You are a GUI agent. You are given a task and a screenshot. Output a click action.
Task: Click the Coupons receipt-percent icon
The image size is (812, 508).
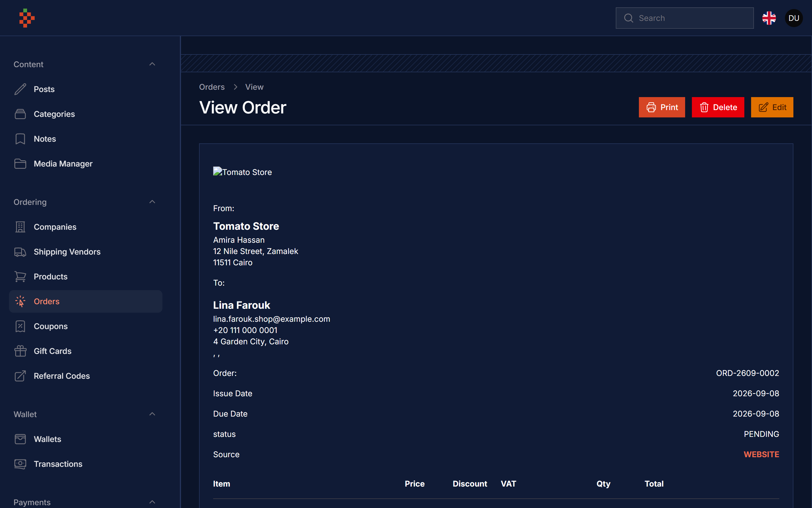[20, 327]
